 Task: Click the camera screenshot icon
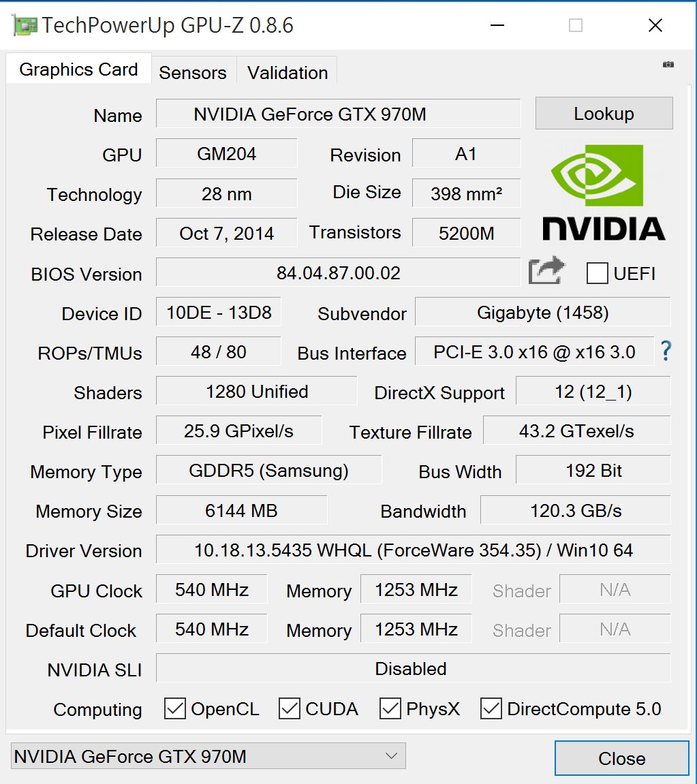[x=668, y=65]
